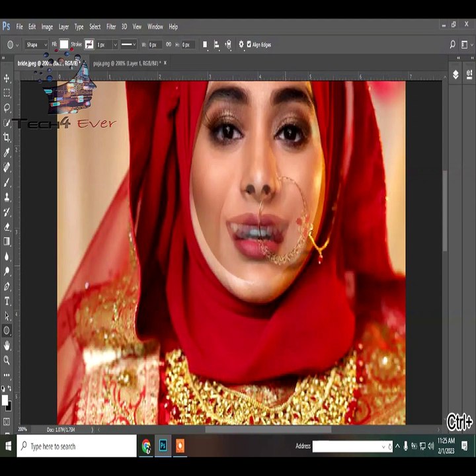Select the Hand tool
The width and height of the screenshot is (476, 476).
7,346
